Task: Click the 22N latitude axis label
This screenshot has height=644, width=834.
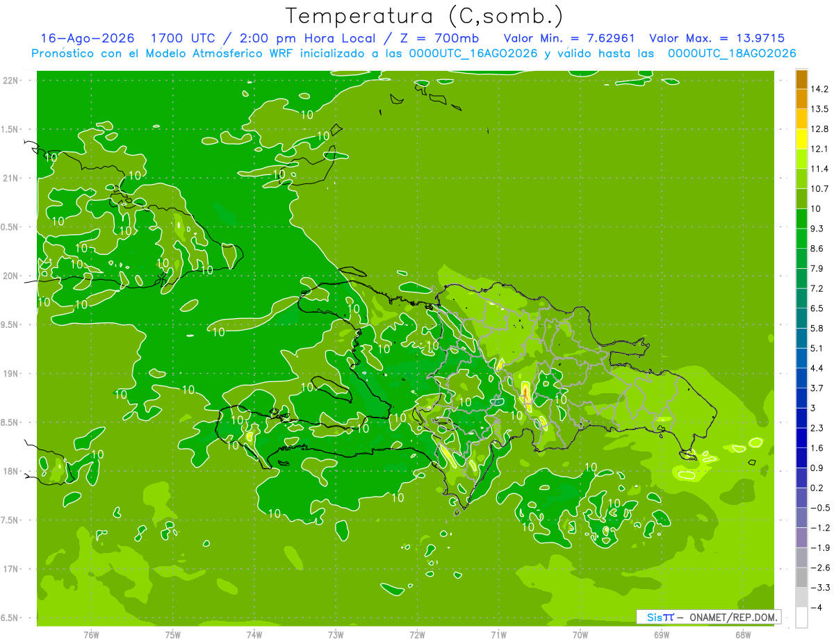Action: (x=10, y=81)
